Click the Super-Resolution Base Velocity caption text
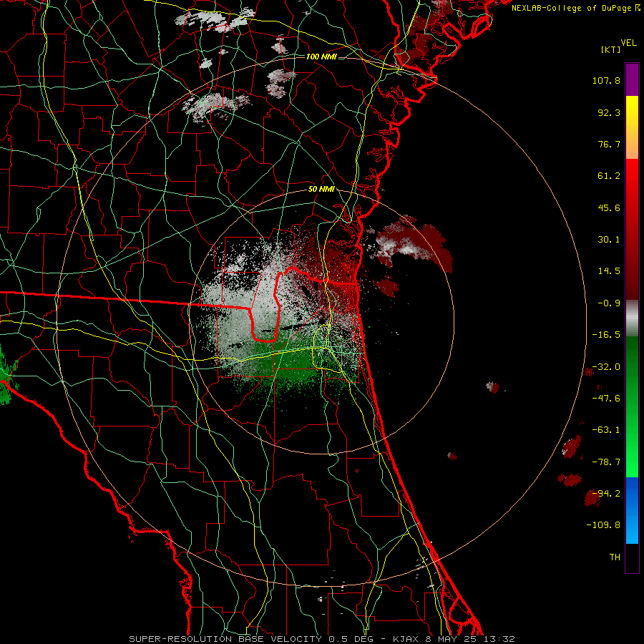This screenshot has height=644, width=644. 321,639
